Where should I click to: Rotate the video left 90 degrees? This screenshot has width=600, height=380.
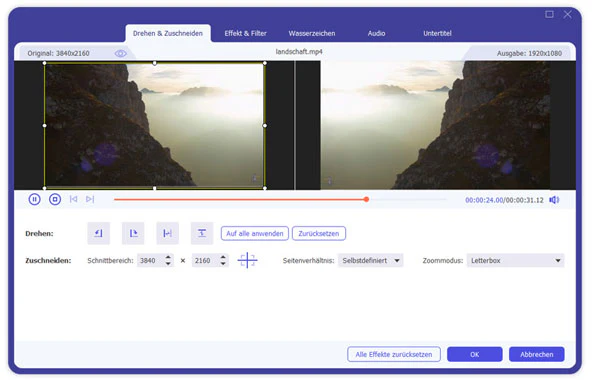point(99,233)
